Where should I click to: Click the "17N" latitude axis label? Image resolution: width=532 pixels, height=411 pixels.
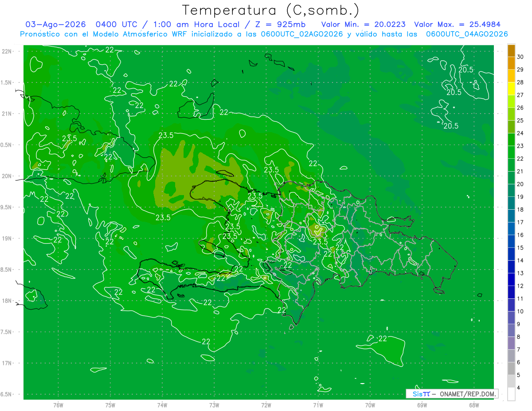(7, 363)
